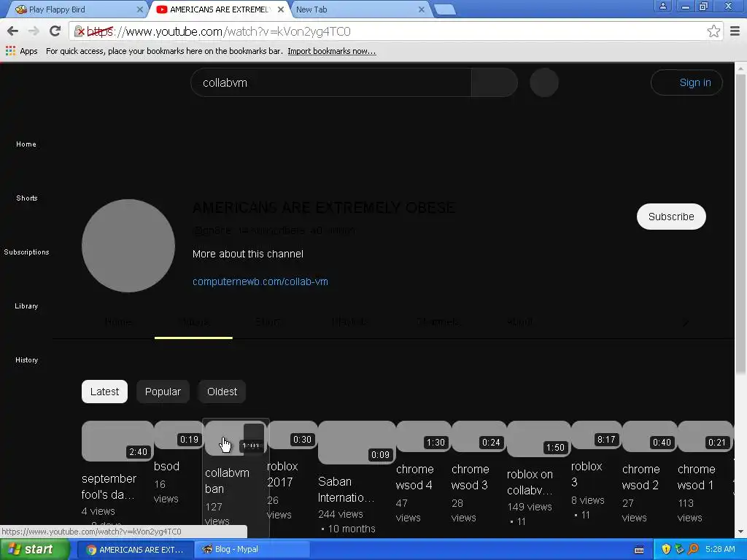
Task: Open a new tab with the small tab button
Action: click(x=445, y=9)
